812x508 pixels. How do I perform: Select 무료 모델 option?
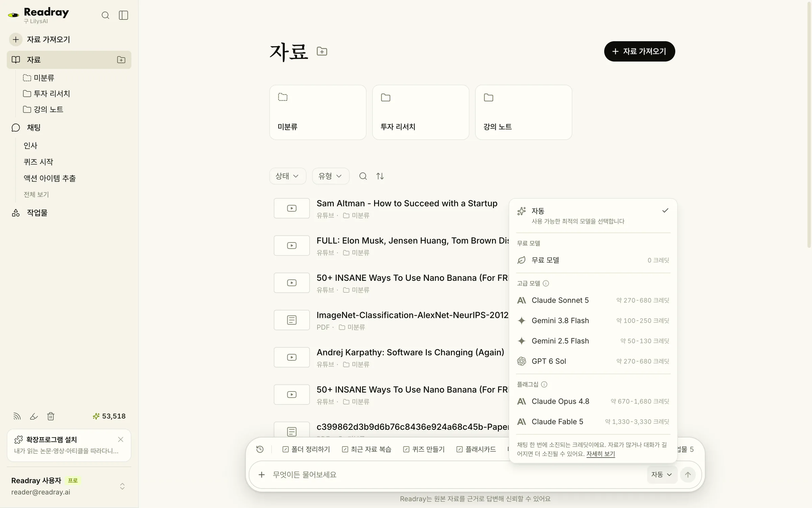(593, 260)
